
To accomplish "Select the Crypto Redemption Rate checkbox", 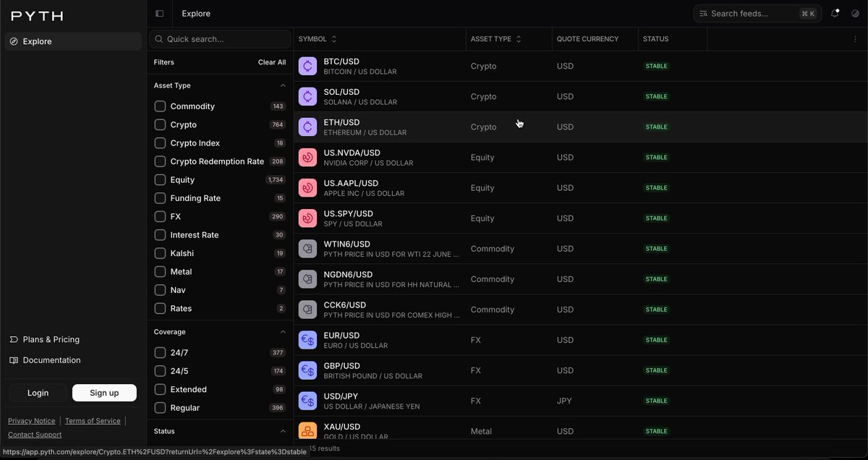I will [160, 161].
